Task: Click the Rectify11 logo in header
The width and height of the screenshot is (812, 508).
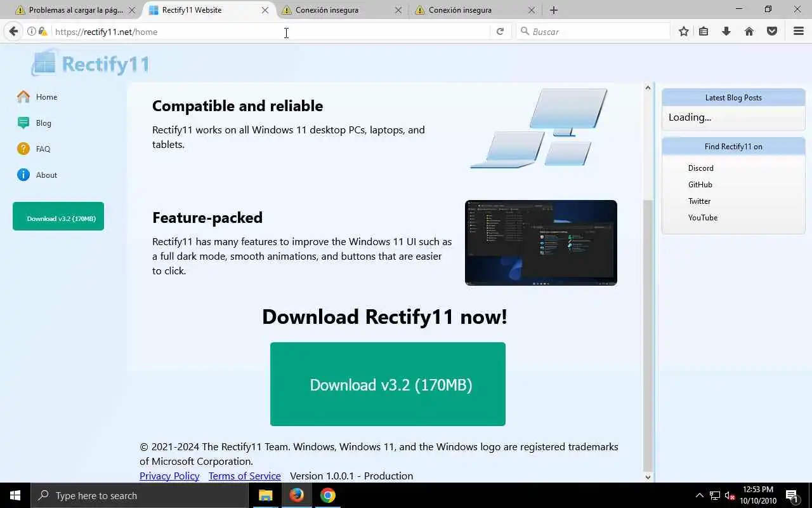Action: (91, 63)
